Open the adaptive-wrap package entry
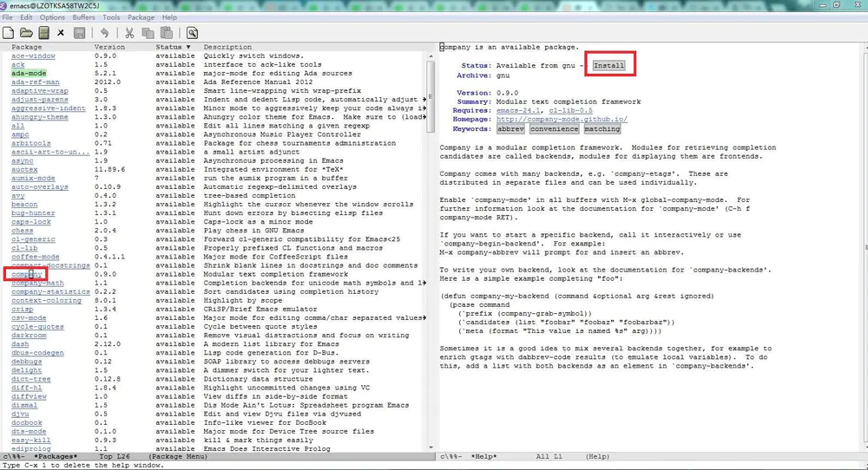 pos(40,91)
